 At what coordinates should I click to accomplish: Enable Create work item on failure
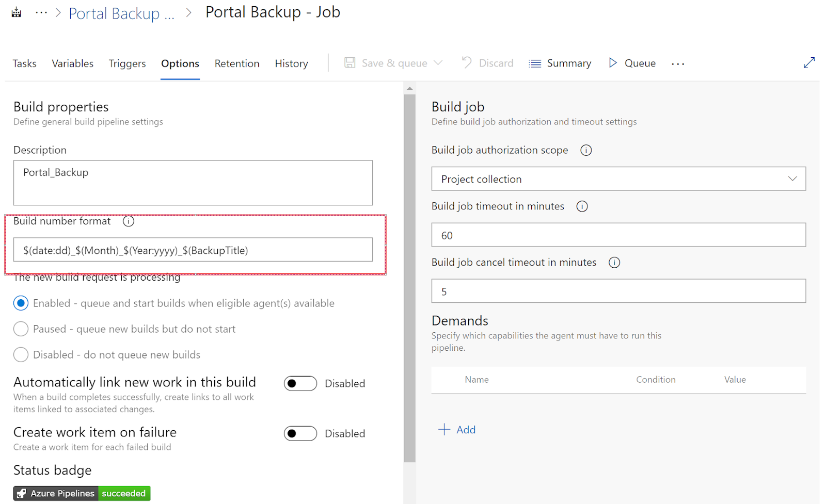pos(300,433)
